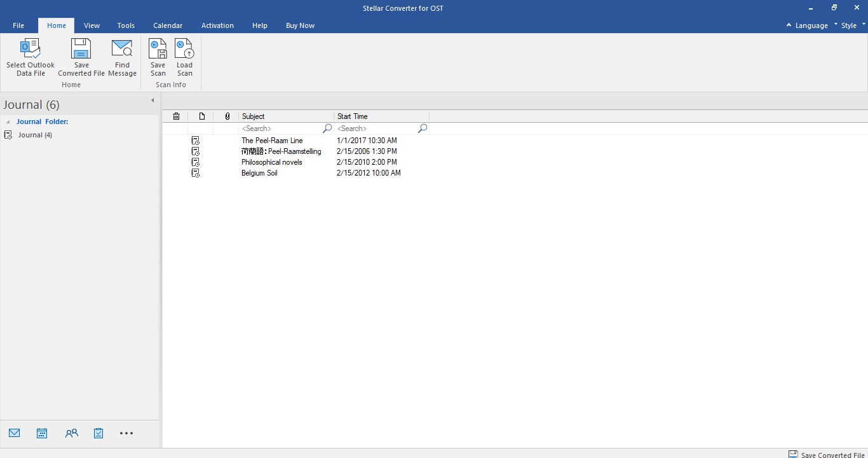The image size is (868, 458).
Task: Show more navigation options (three dots)
Action: point(126,433)
